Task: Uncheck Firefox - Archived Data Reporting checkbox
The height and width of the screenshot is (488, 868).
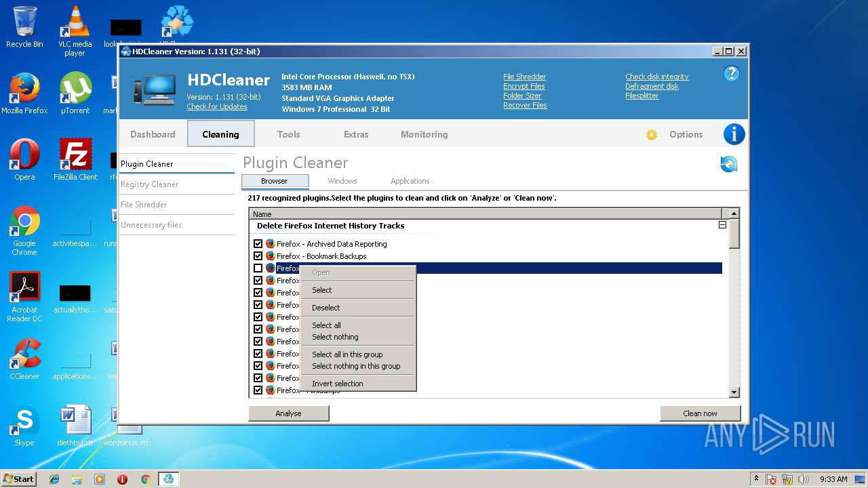Action: (x=258, y=244)
